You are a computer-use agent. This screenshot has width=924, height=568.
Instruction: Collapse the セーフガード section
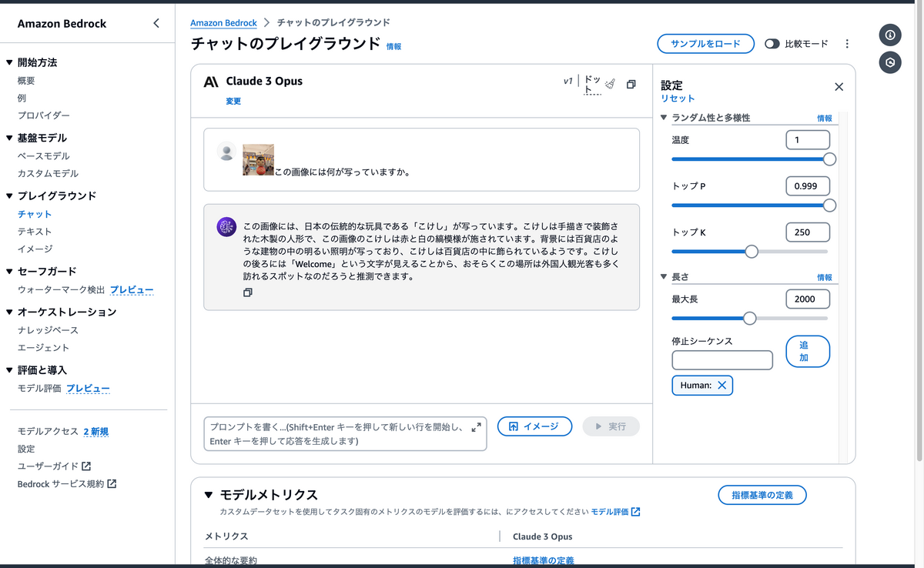click(x=9, y=271)
